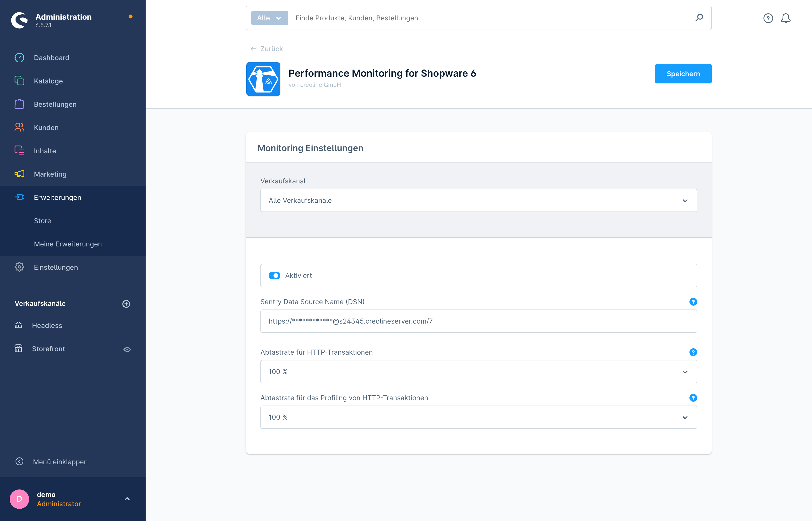Click the Sentry DSN input field
Viewport: 812px width, 521px height.
click(x=478, y=321)
